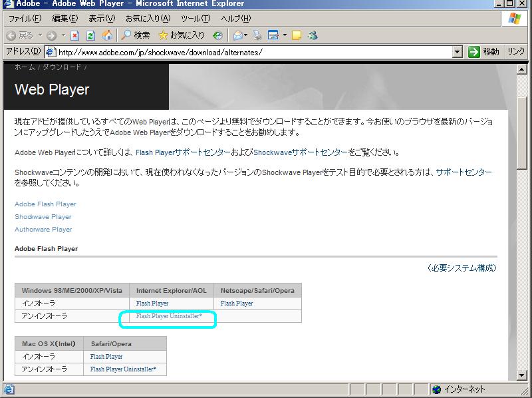The image size is (532, 398).
Task: Follow the Shockwaveサポートセンター link
Action: coord(301,152)
